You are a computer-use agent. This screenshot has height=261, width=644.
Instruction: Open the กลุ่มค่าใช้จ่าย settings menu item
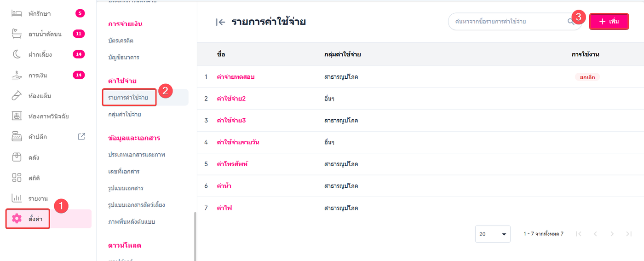pos(124,114)
